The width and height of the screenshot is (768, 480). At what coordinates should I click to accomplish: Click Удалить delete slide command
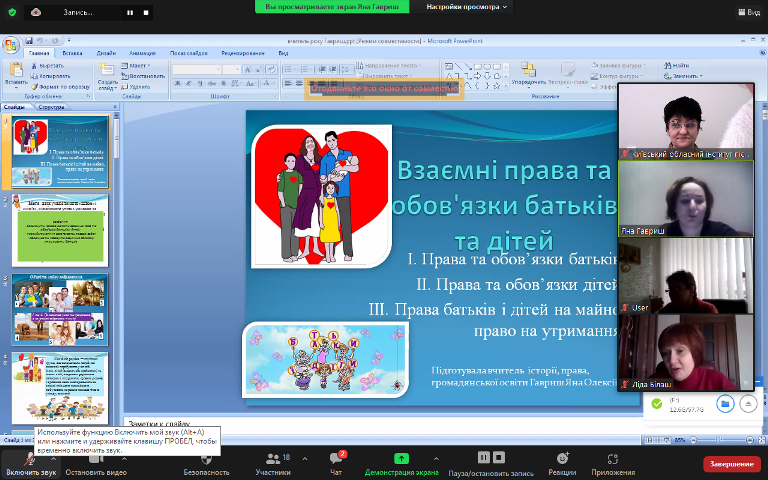[x=136, y=87]
